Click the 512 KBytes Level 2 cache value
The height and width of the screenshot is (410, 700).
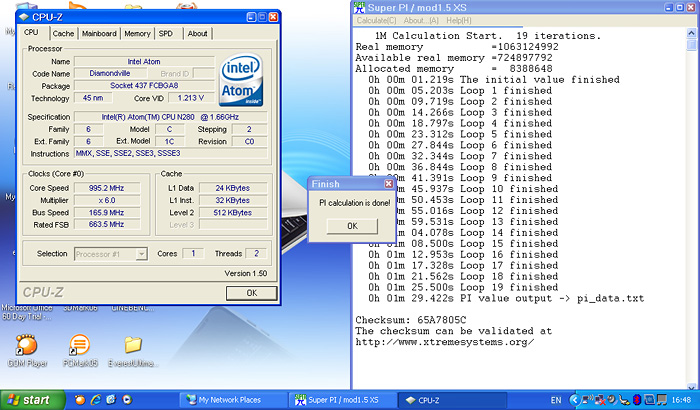coord(233,213)
